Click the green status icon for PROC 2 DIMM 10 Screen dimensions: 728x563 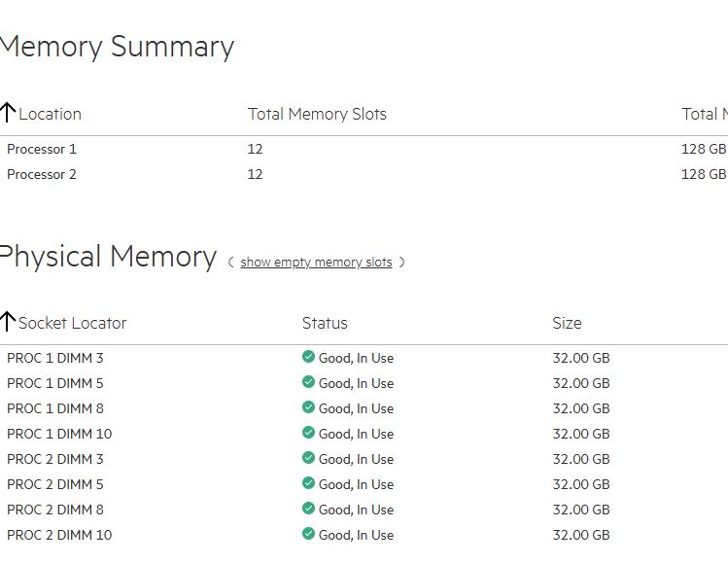308,533
